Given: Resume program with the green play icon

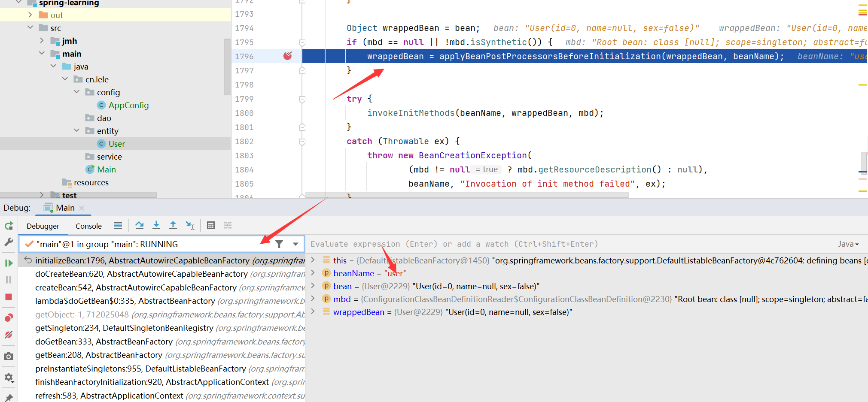Looking at the screenshot, I should coord(9,263).
